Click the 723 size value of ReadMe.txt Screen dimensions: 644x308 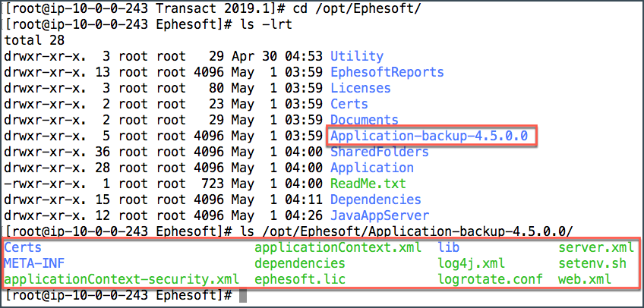pos(213,184)
